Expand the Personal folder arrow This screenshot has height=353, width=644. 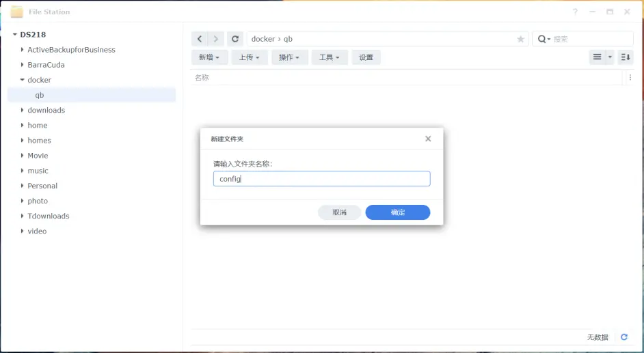tap(22, 186)
